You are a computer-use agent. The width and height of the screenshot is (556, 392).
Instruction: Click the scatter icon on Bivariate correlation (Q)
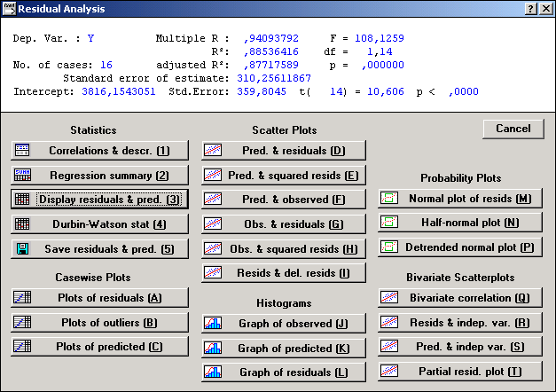(389, 297)
